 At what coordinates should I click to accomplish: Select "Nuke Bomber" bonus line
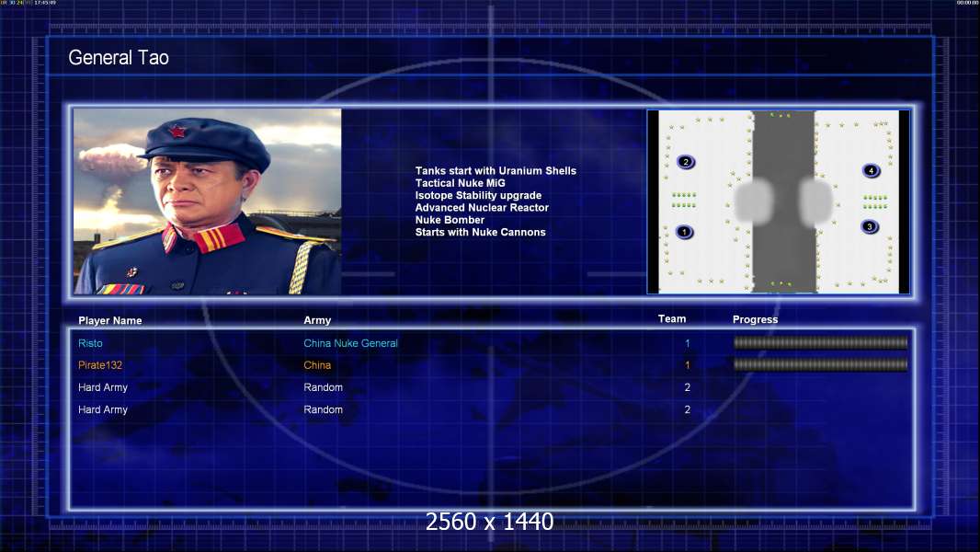click(450, 220)
